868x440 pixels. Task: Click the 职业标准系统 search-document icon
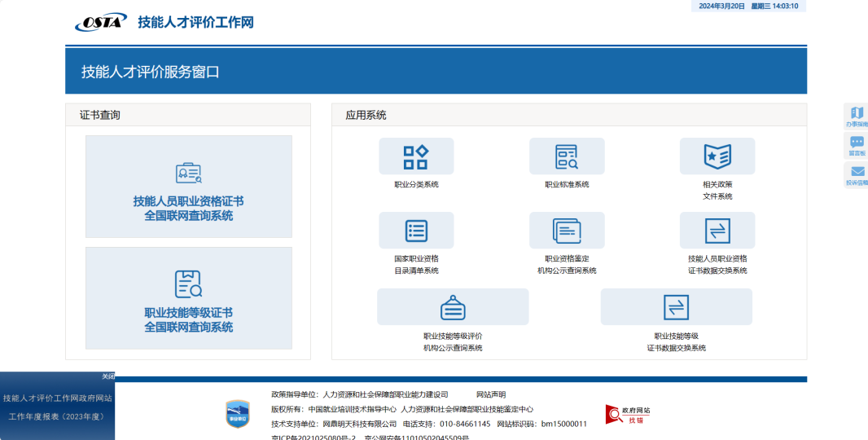[x=567, y=156]
